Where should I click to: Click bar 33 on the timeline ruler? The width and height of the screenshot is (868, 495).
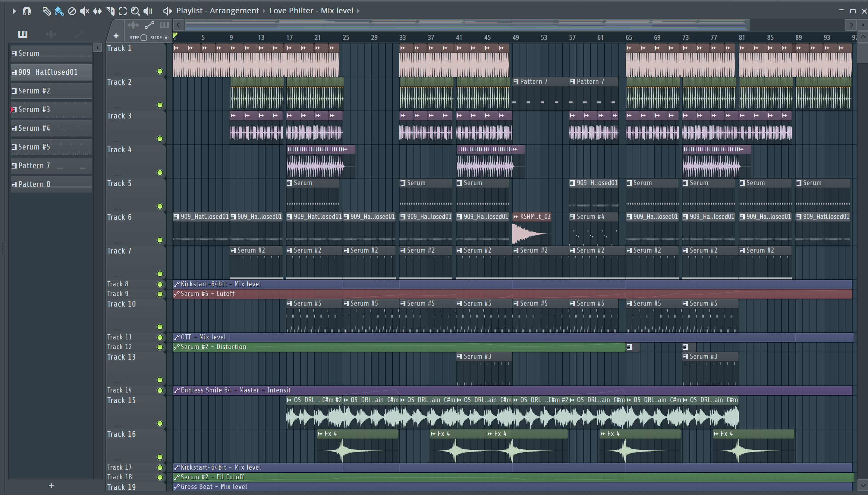coord(402,37)
